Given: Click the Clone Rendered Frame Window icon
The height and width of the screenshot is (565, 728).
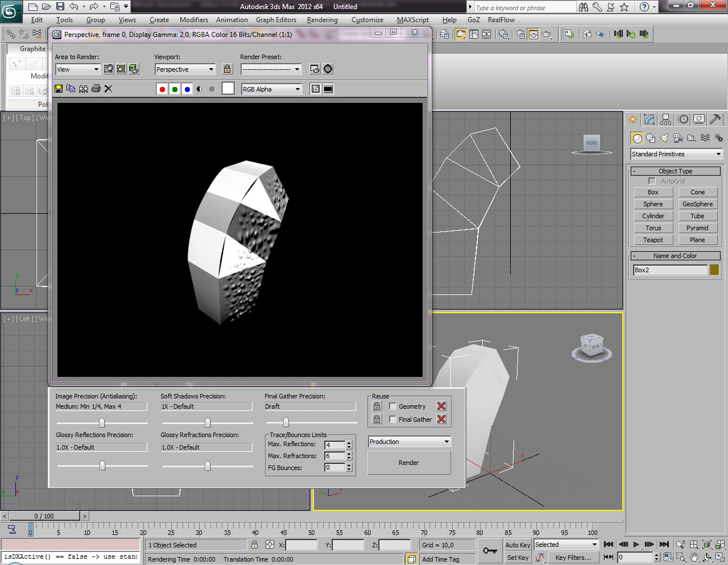Looking at the screenshot, I should pyautogui.click(x=84, y=89).
